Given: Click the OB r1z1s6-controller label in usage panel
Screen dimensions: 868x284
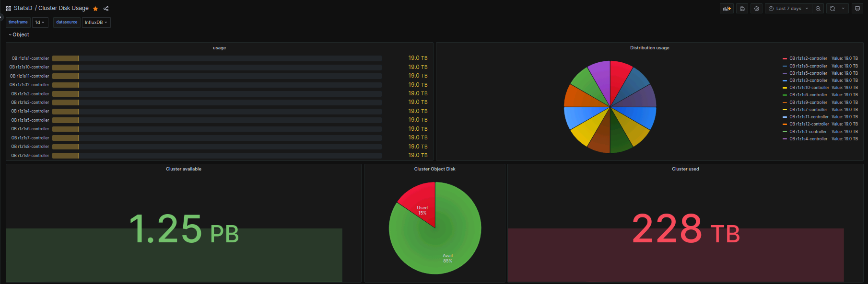Looking at the screenshot, I should 30,129.
